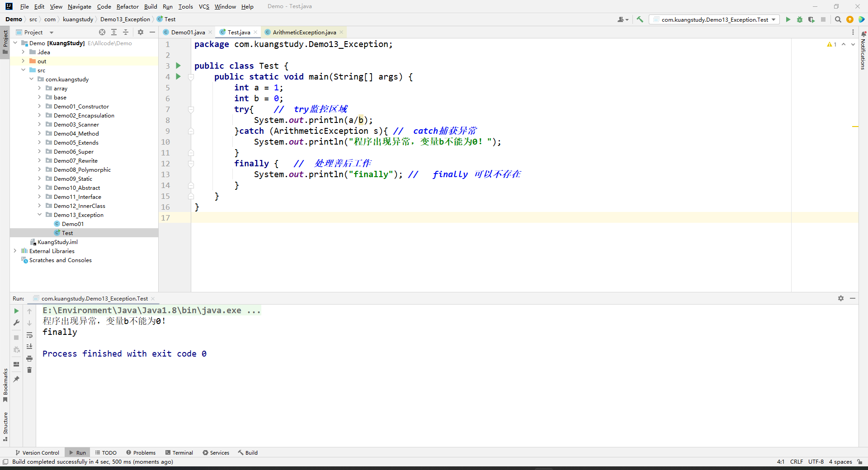Expand External Libraries node
Image resolution: width=868 pixels, height=470 pixels.
pos(15,251)
